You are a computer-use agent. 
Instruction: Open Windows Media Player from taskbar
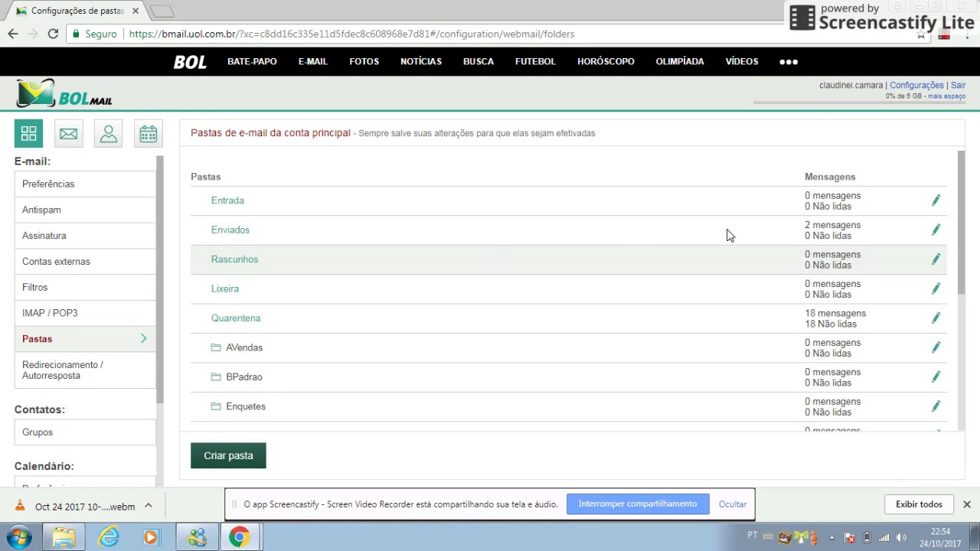151,537
